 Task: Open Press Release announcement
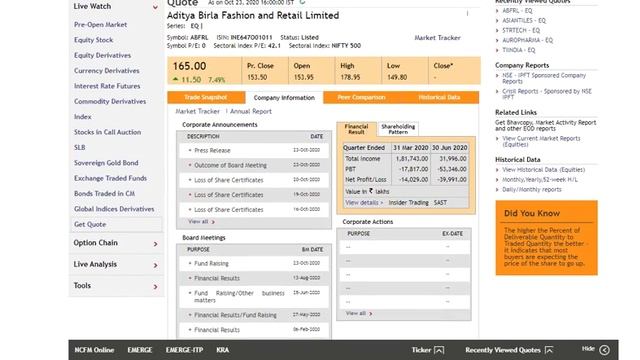[x=212, y=150]
